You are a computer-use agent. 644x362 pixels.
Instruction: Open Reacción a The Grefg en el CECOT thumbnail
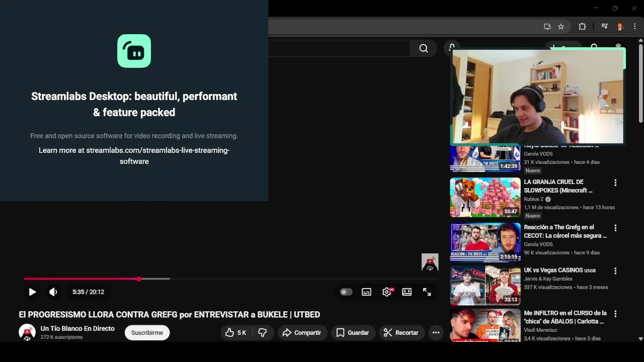point(485,242)
